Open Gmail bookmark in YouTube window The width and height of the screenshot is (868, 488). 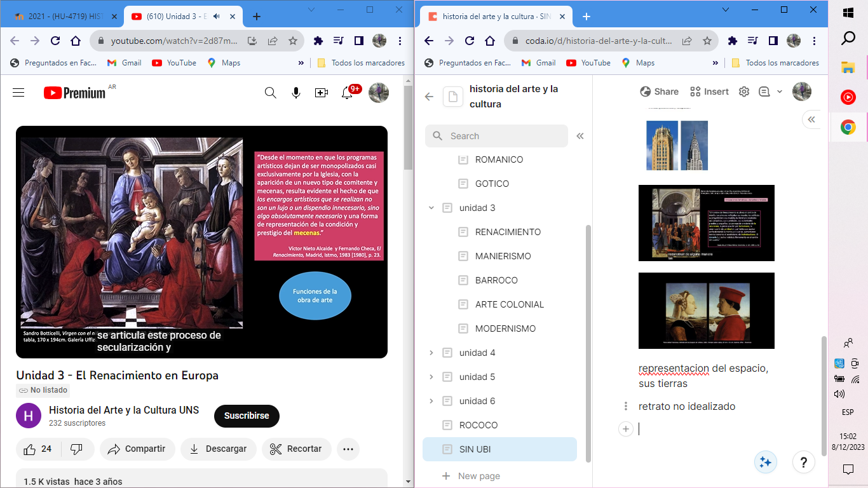pyautogui.click(x=125, y=63)
